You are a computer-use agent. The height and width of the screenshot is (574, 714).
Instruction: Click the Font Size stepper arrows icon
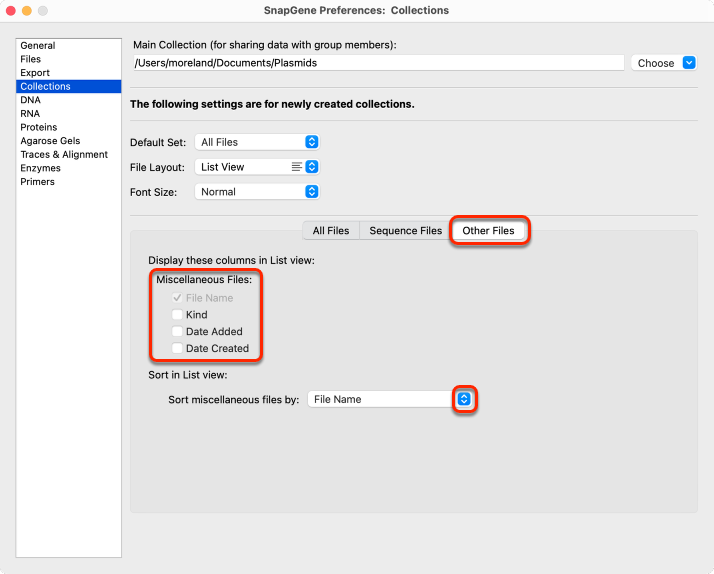point(311,192)
